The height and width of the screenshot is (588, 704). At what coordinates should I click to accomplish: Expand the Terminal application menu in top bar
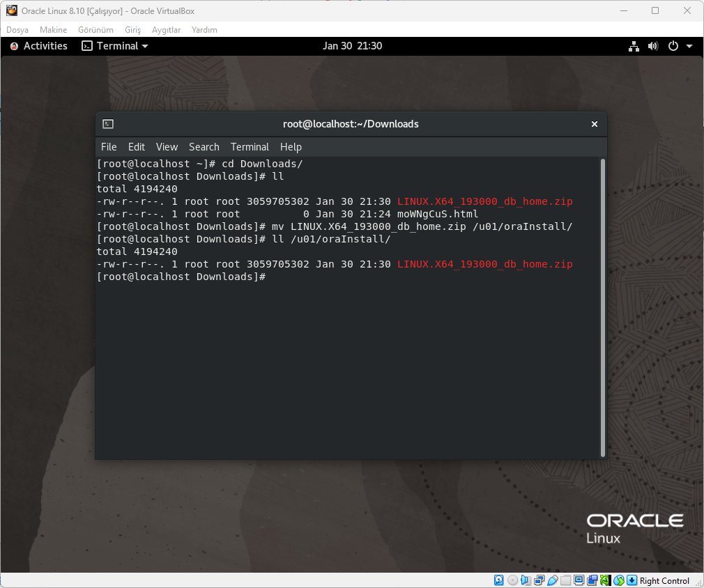pos(115,46)
